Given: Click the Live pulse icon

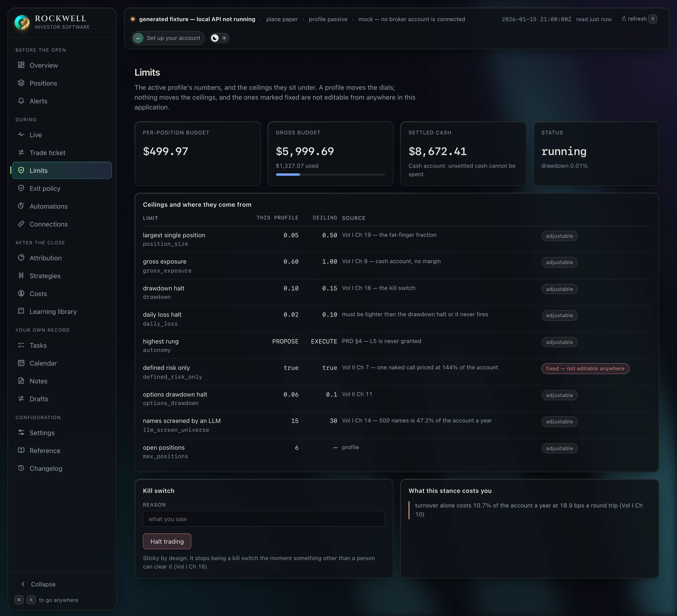Looking at the screenshot, I should [21, 135].
